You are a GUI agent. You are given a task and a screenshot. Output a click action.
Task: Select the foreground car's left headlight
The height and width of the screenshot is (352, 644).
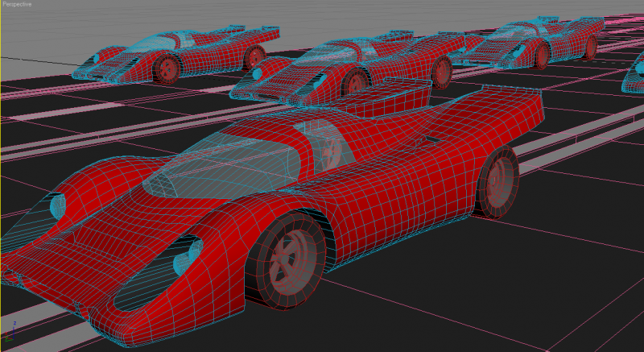(57, 207)
